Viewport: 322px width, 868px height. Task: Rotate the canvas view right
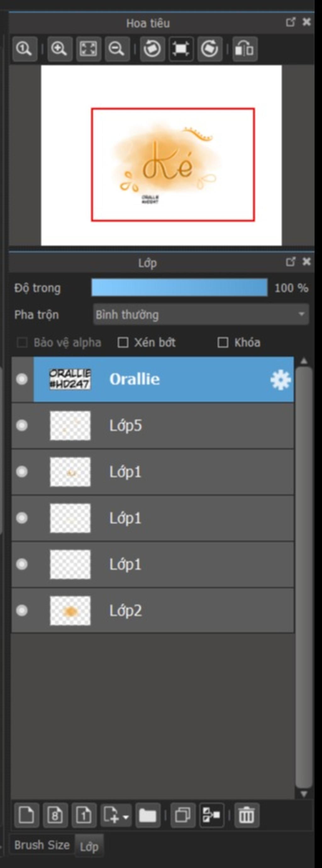click(x=209, y=49)
